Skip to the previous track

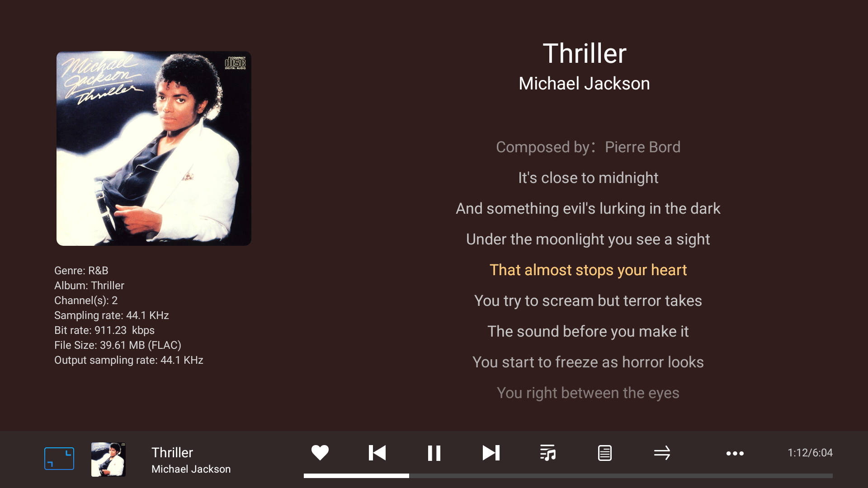377,453
